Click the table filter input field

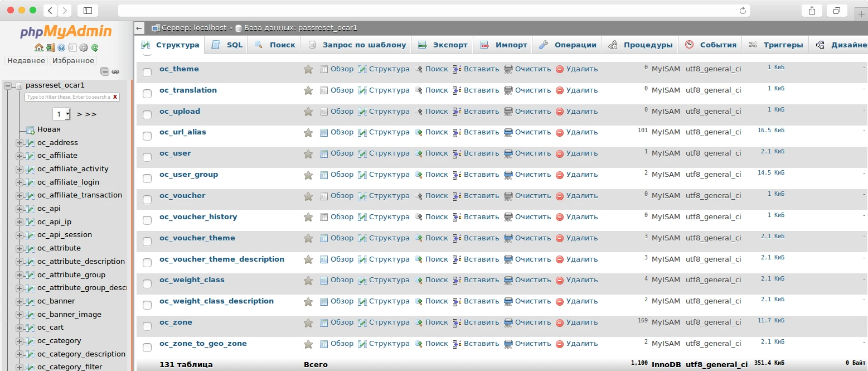pos(68,97)
